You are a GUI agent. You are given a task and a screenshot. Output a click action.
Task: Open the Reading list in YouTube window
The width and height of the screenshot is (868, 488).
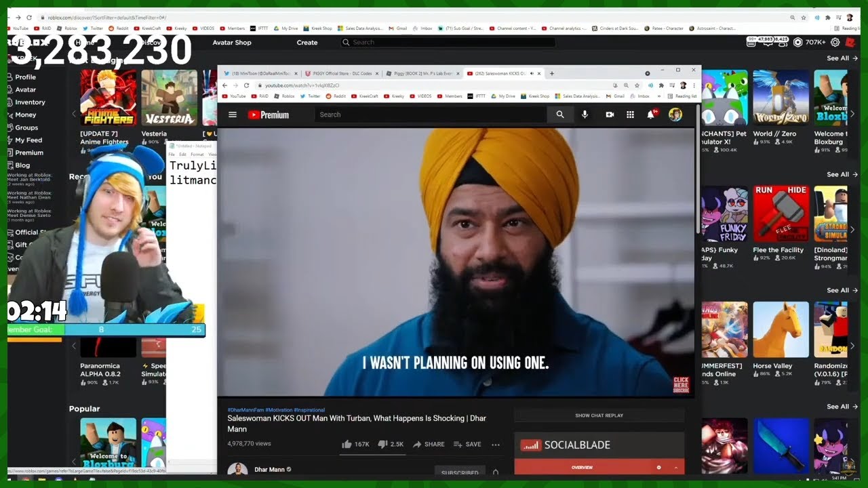click(x=683, y=96)
